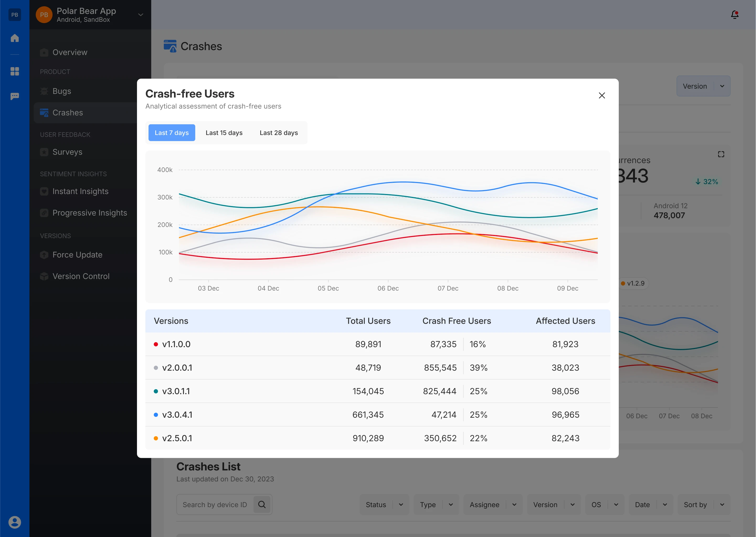Select the v2.0.0.1 version row label
The image size is (756, 537).
pyautogui.click(x=177, y=368)
